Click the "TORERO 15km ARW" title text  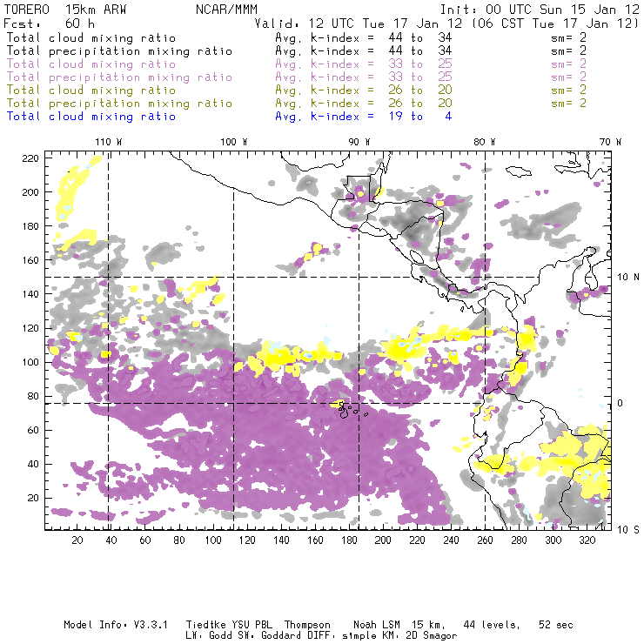pos(65,10)
